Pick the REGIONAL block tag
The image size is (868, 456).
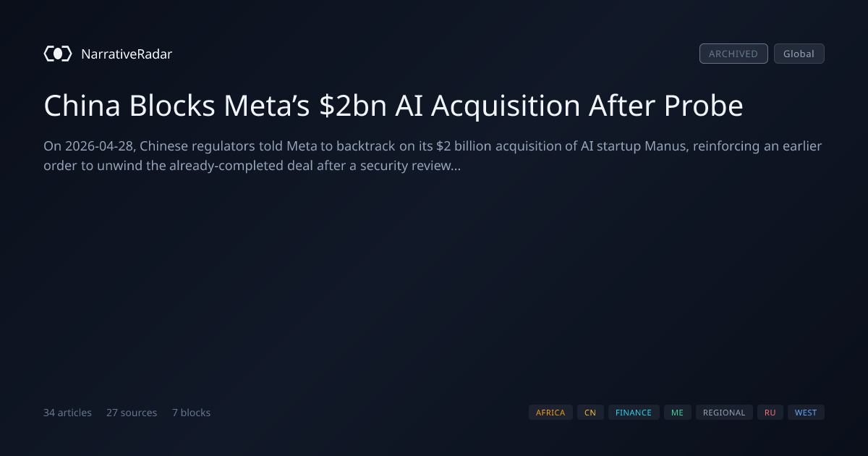click(x=724, y=413)
